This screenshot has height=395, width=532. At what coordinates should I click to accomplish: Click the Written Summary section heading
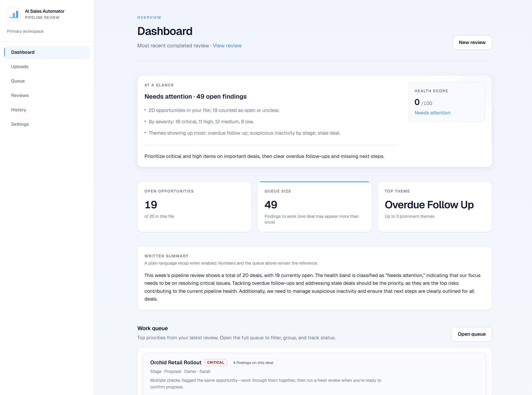(x=166, y=256)
